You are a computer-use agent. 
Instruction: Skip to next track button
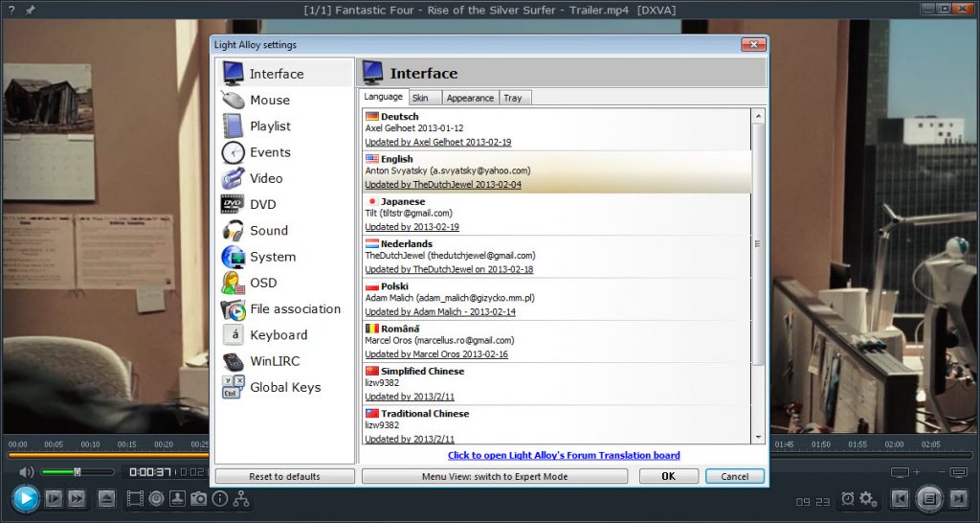(x=959, y=499)
